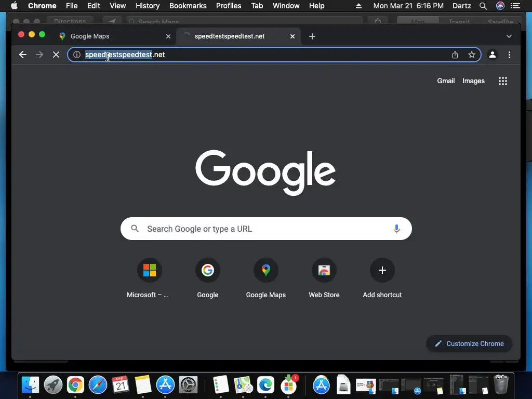Open the Profiles menu
Viewport: 532px width, 399px height.
229,6
